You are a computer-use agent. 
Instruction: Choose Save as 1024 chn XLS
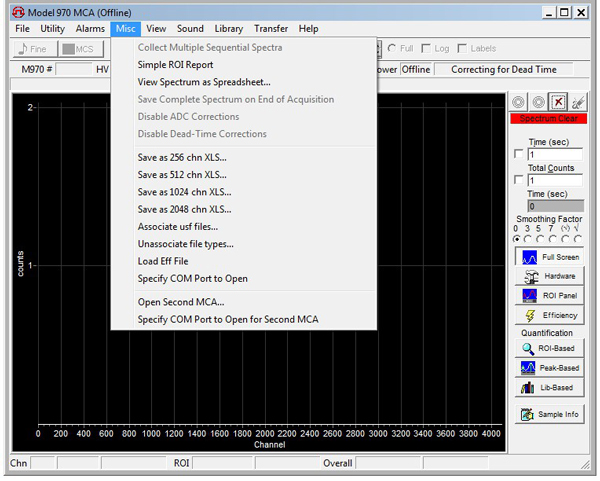pos(184,192)
